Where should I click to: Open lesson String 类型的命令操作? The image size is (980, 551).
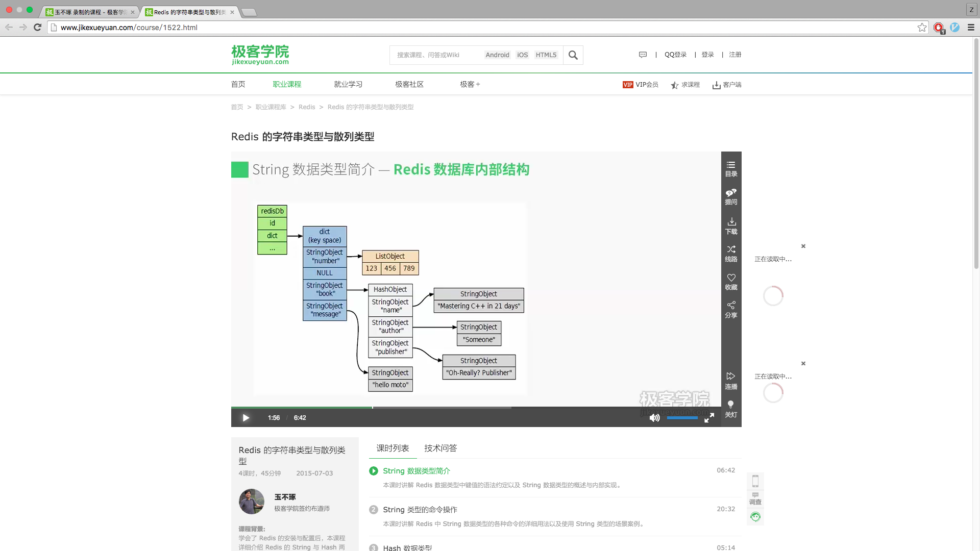point(420,509)
